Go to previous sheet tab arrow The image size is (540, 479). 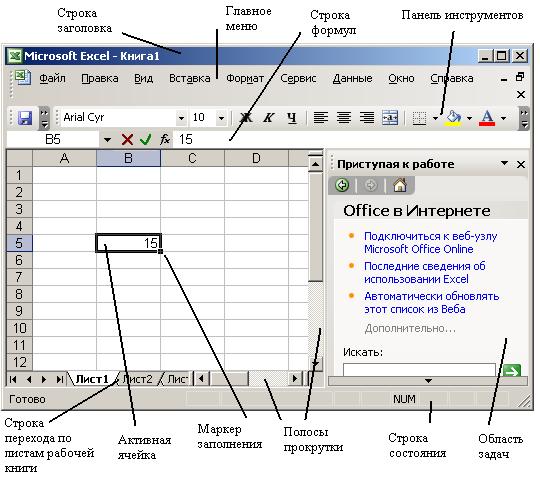pos(29,379)
